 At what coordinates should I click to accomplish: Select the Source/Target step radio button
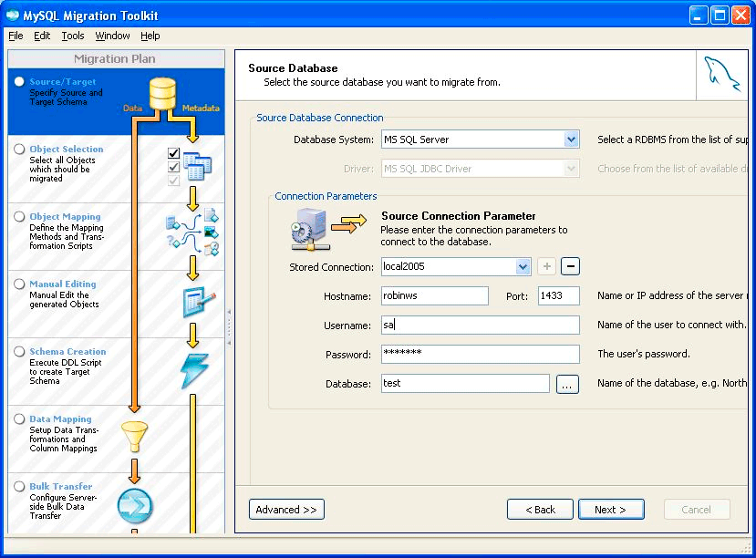[19, 81]
